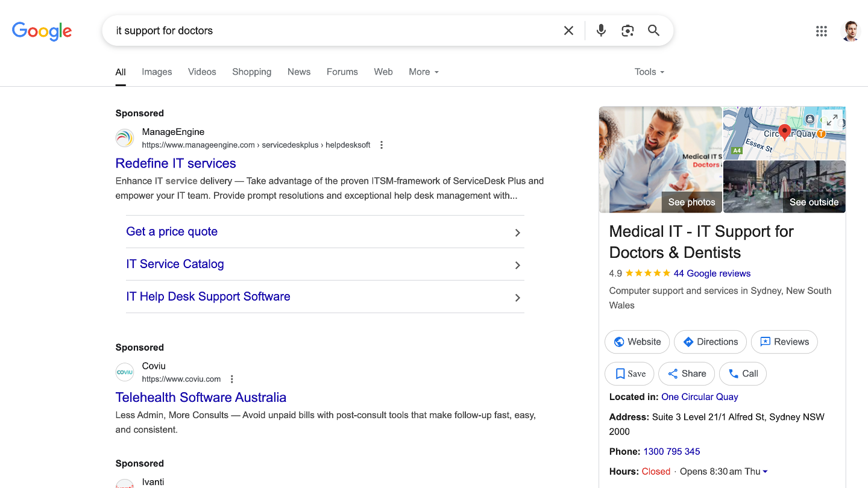Start voice search with microphone icon
The image size is (868, 488).
[x=601, y=31]
